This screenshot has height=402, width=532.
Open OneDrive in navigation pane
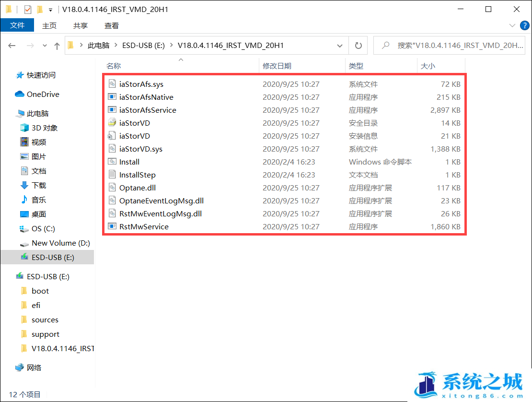[x=37, y=94]
